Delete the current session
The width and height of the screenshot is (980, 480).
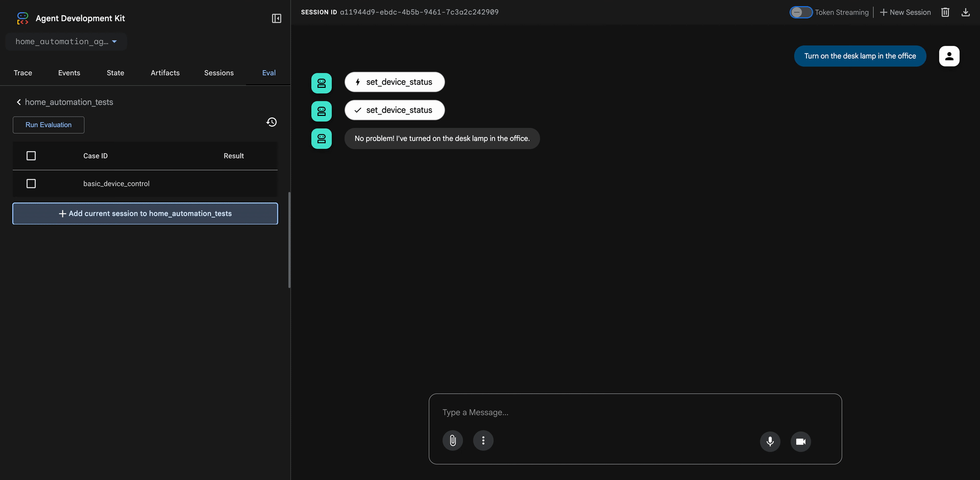(945, 12)
